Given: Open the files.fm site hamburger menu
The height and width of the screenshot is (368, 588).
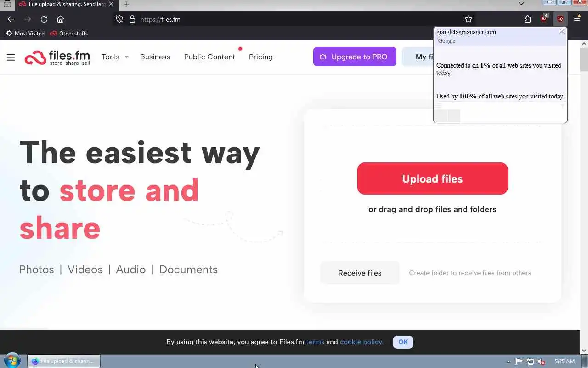Looking at the screenshot, I should tap(11, 57).
